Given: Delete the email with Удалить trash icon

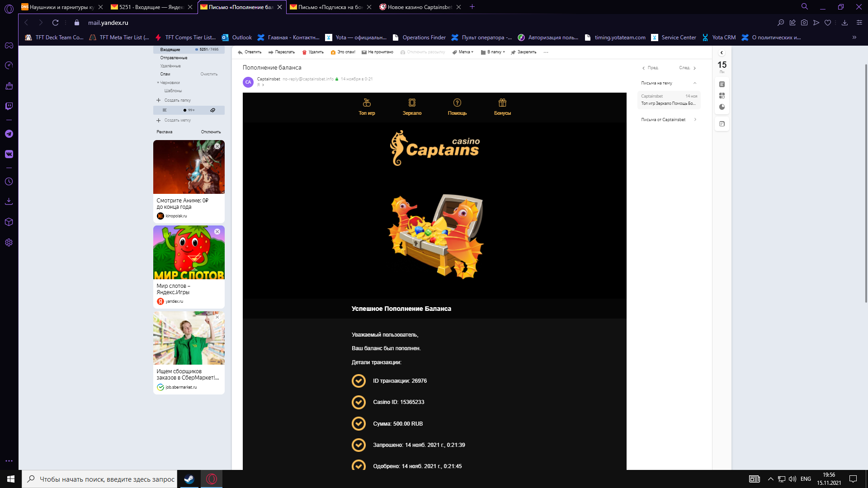Looking at the screenshot, I should 304,52.
